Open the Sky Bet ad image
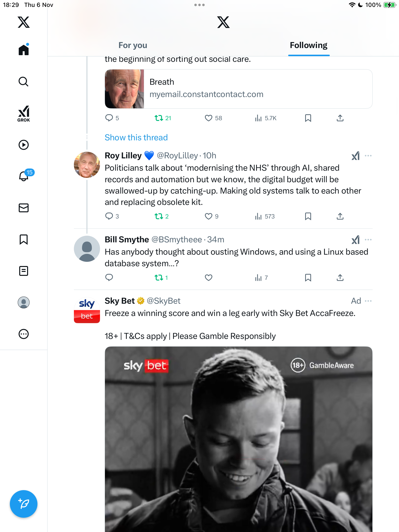This screenshot has height=532, width=399. click(x=238, y=438)
